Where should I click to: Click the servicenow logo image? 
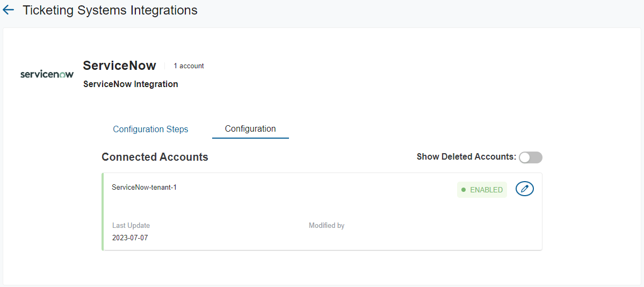47,74
